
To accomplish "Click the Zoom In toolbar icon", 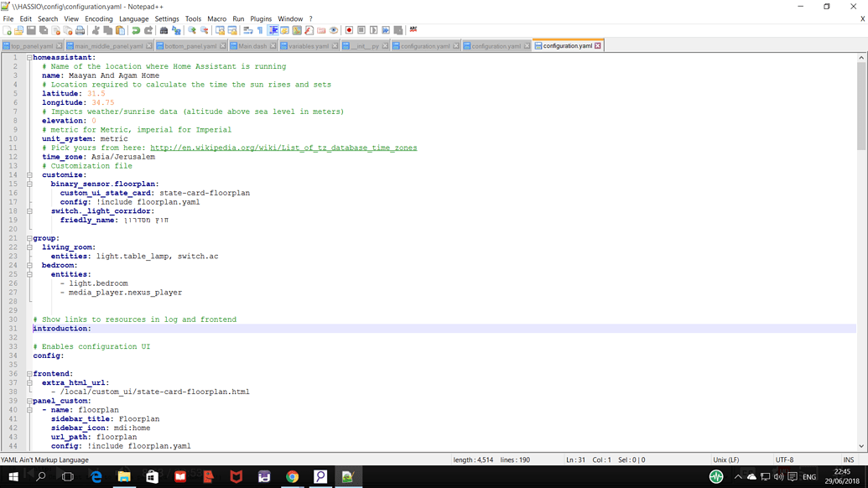I will tap(192, 30).
